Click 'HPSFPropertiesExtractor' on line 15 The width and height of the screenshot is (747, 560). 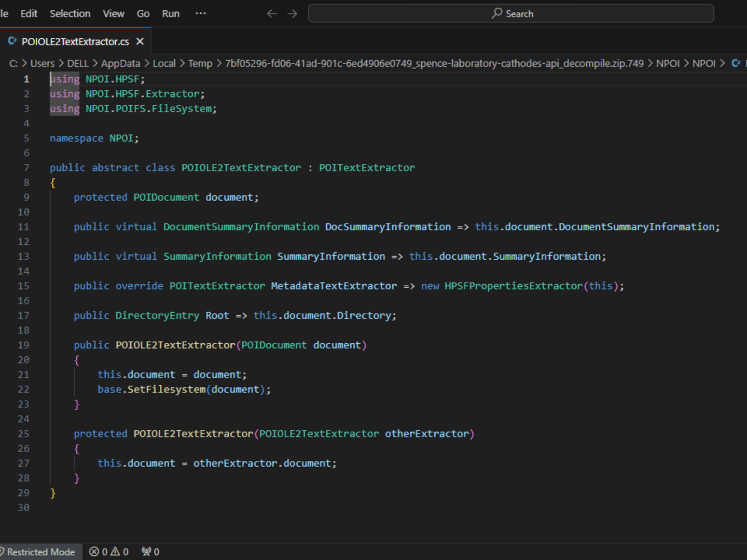[514, 286]
